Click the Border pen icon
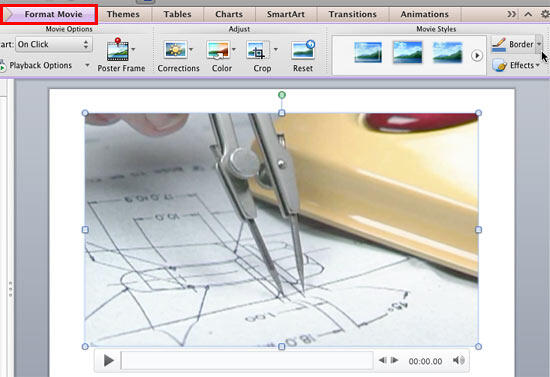This screenshot has height=377, width=550. 499,45
